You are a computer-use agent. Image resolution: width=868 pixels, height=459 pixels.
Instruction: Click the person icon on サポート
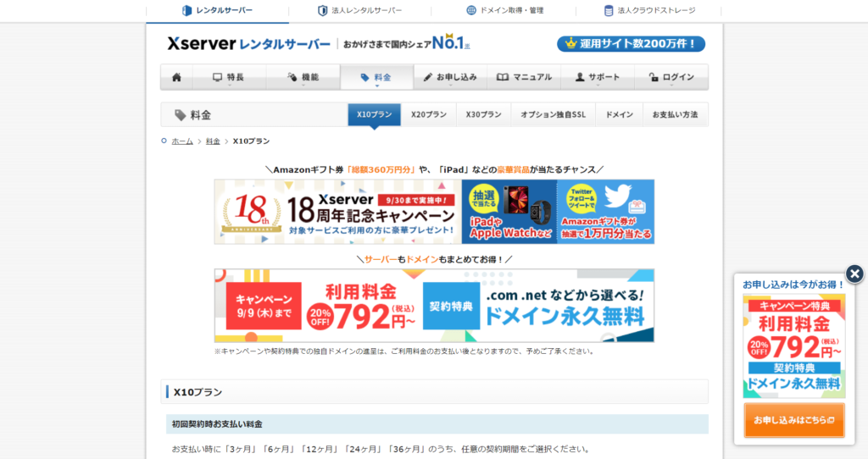pyautogui.click(x=580, y=77)
